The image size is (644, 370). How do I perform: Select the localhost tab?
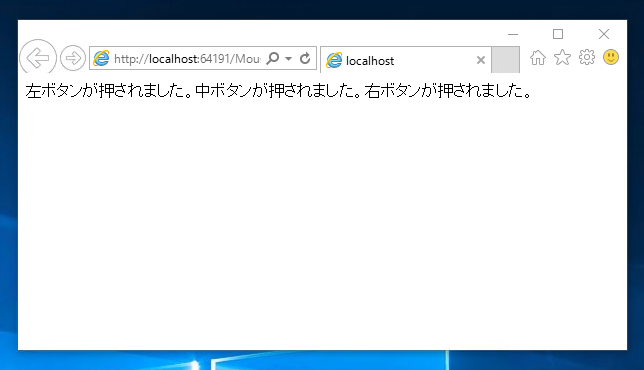coord(405,60)
